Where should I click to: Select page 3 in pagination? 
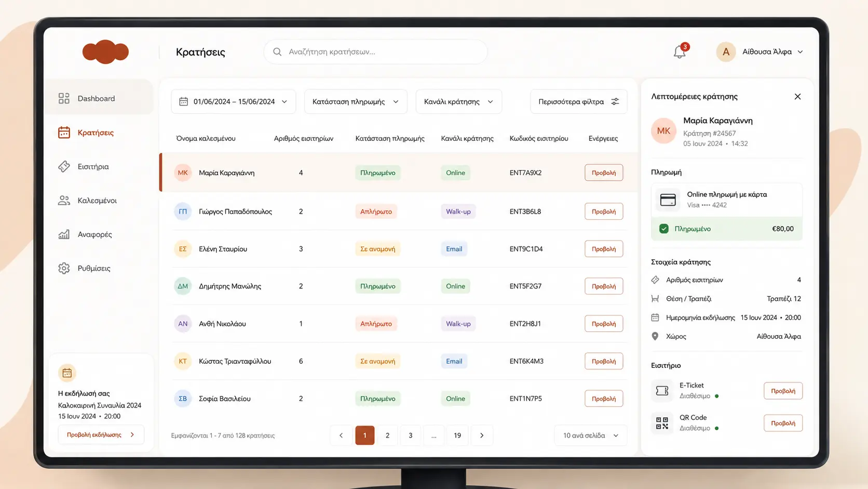411,435
